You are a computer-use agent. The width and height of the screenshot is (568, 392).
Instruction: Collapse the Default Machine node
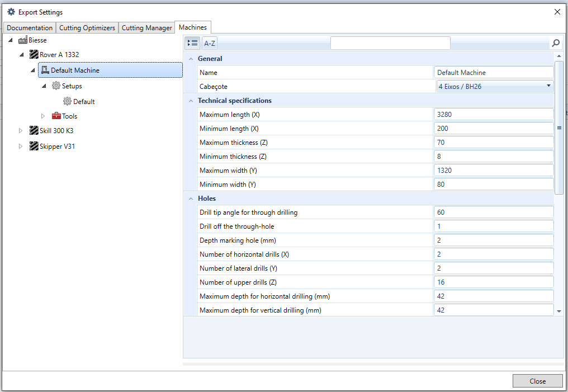pyautogui.click(x=32, y=70)
